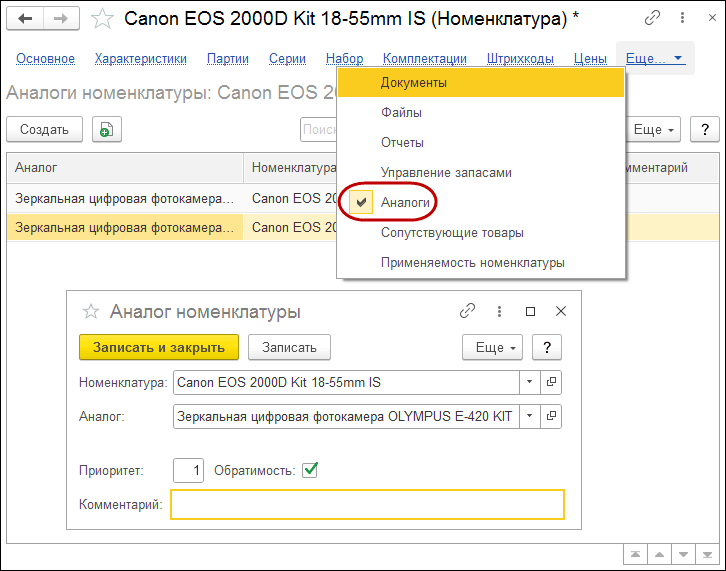The image size is (726, 571).
Task: Click Номенклатура text field in dialog
Action: click(346, 383)
